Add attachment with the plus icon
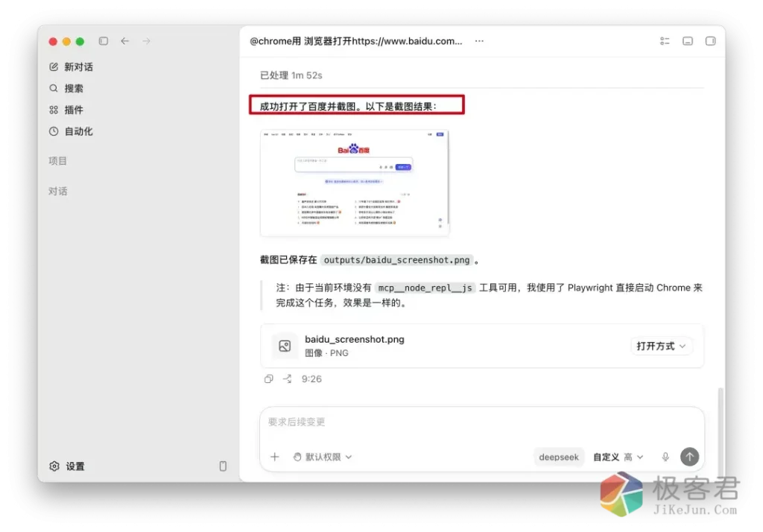Screen dimensions: 763x532 point(274,457)
